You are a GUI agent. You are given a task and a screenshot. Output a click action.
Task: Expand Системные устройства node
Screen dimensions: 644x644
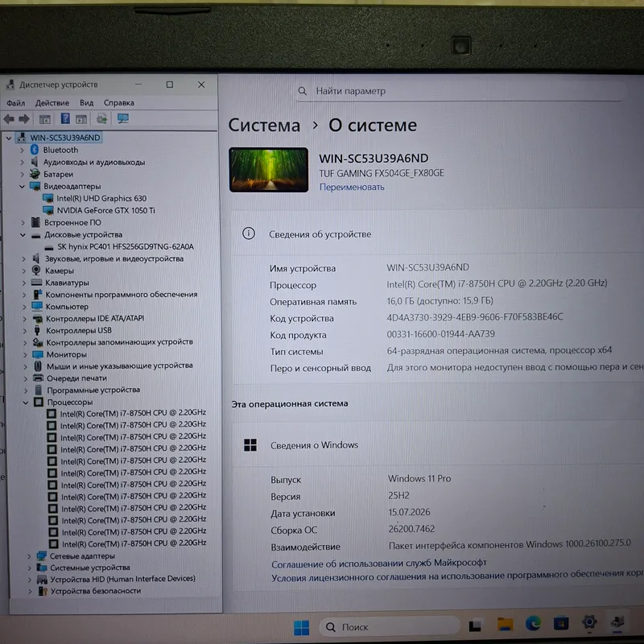[29, 568]
